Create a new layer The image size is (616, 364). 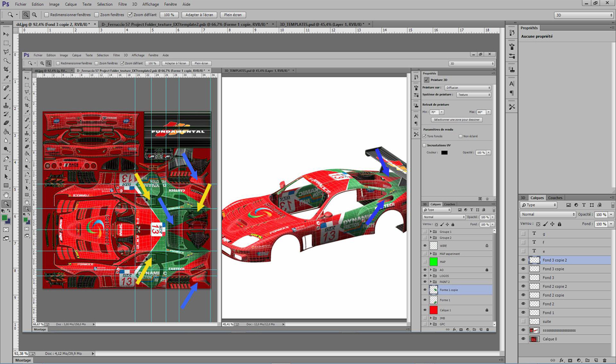(x=596, y=361)
